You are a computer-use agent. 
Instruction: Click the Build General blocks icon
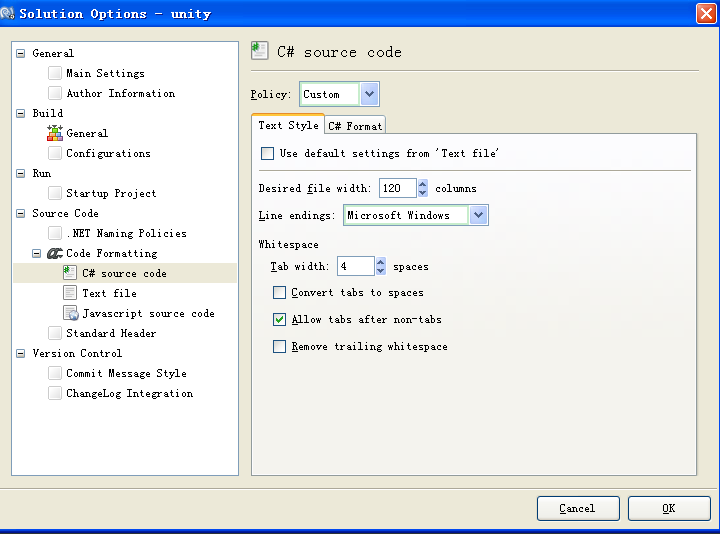click(x=55, y=133)
